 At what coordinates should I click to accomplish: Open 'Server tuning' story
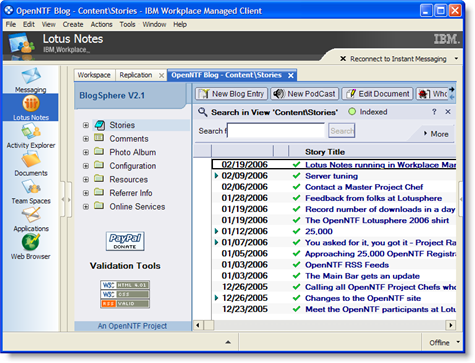click(331, 176)
